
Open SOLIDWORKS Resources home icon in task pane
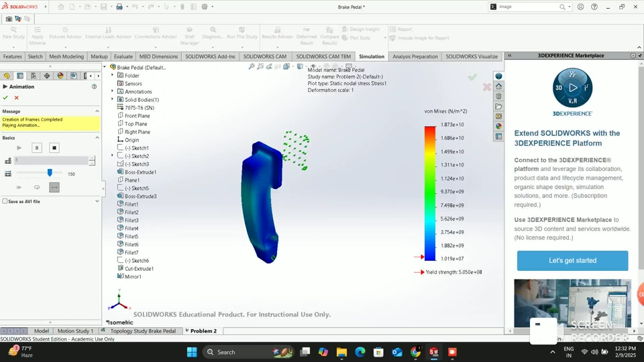coord(498,86)
